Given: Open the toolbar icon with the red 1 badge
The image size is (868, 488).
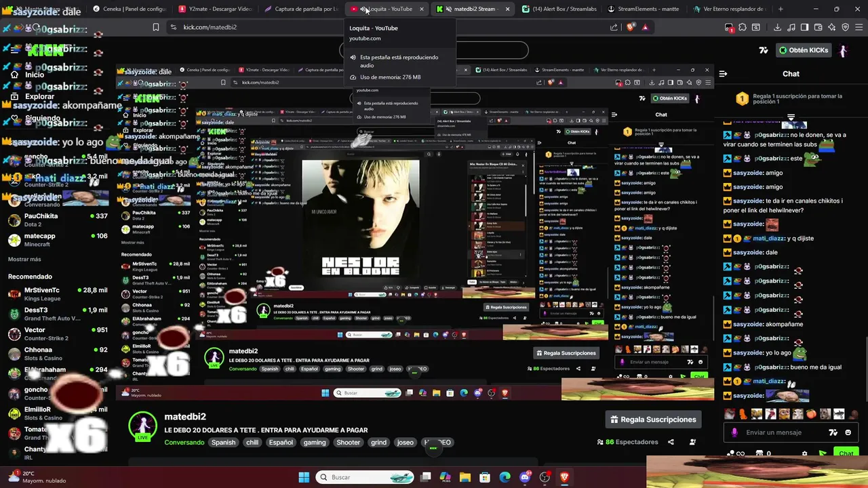Looking at the screenshot, I should coord(729,27).
